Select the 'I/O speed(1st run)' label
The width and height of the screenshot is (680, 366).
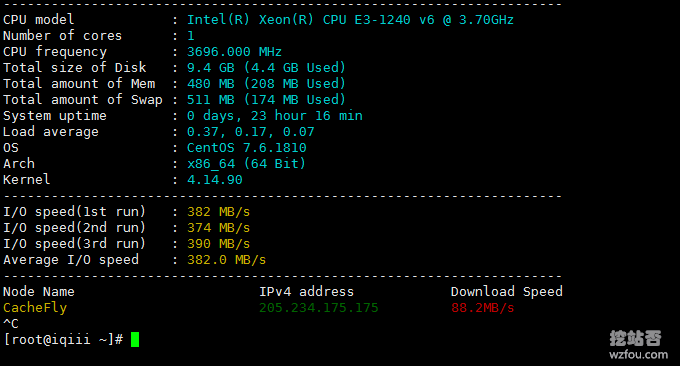74,212
